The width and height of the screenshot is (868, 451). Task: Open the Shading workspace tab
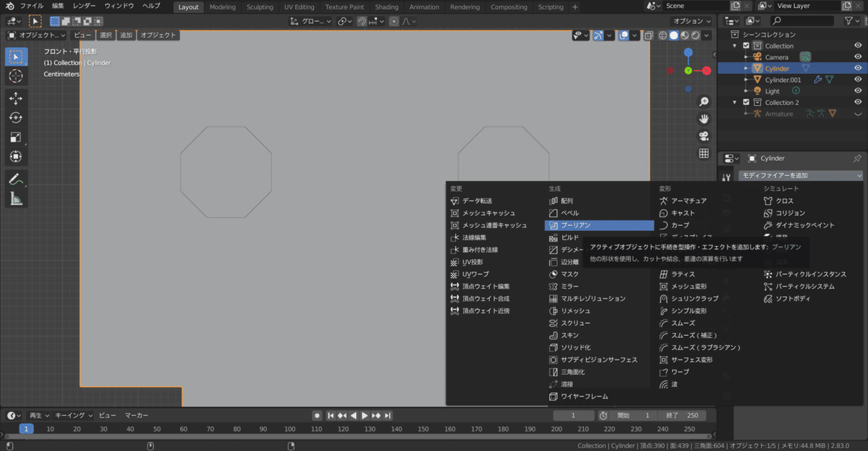click(386, 7)
